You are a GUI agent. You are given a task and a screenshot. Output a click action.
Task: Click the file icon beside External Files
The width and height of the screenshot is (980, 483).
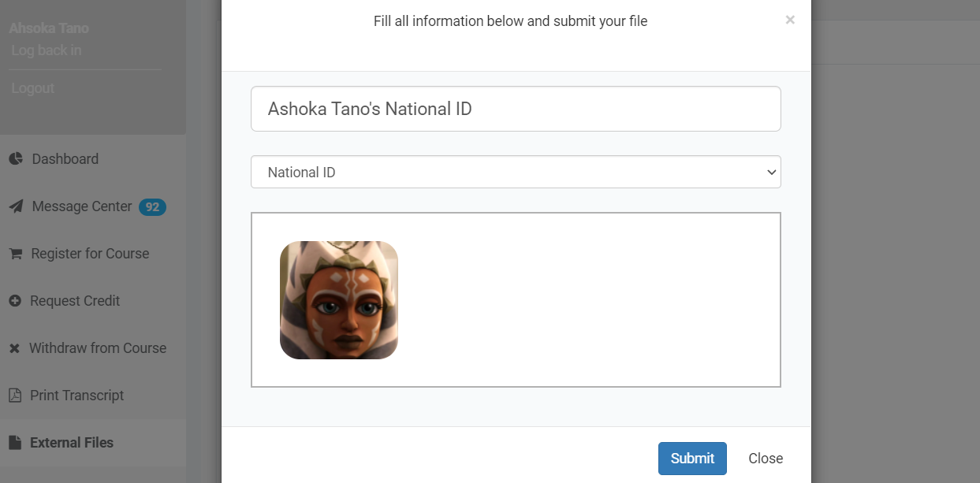point(14,443)
